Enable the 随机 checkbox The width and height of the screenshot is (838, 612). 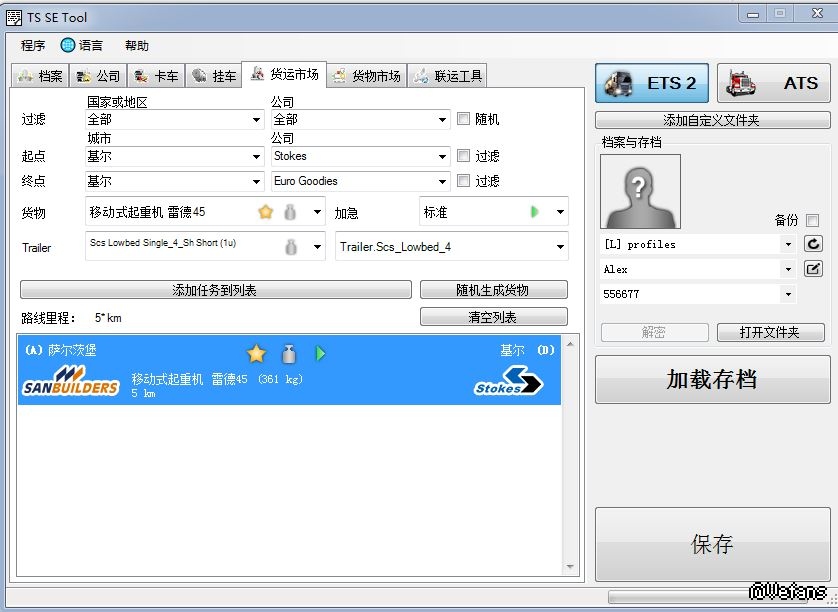(463, 119)
